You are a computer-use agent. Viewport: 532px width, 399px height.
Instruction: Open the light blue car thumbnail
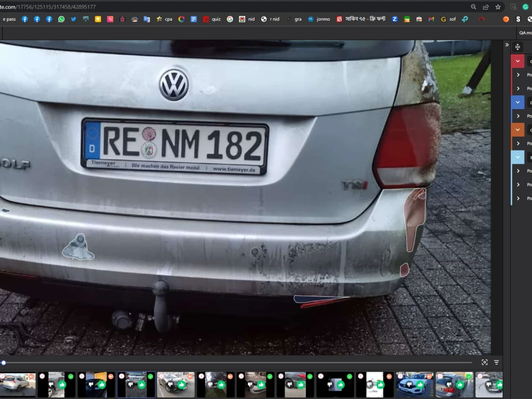point(414,385)
